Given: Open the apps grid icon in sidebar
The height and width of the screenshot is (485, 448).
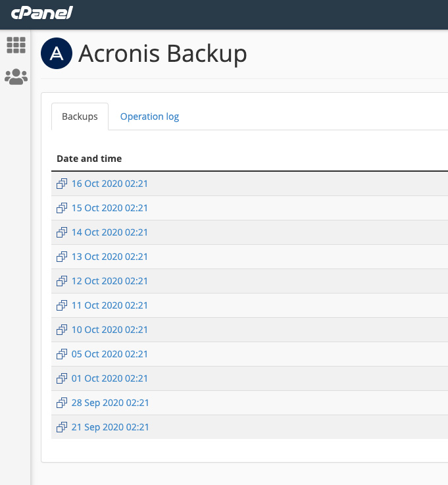Looking at the screenshot, I should click(16, 45).
